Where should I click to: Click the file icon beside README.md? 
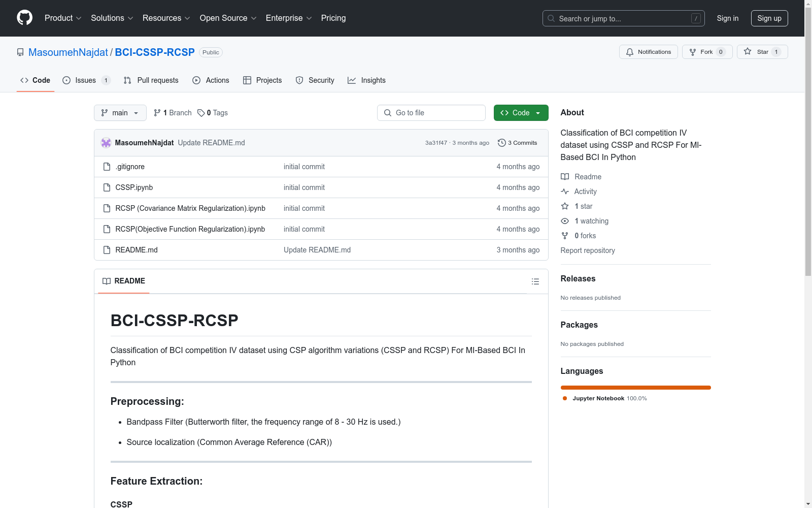[107, 250]
